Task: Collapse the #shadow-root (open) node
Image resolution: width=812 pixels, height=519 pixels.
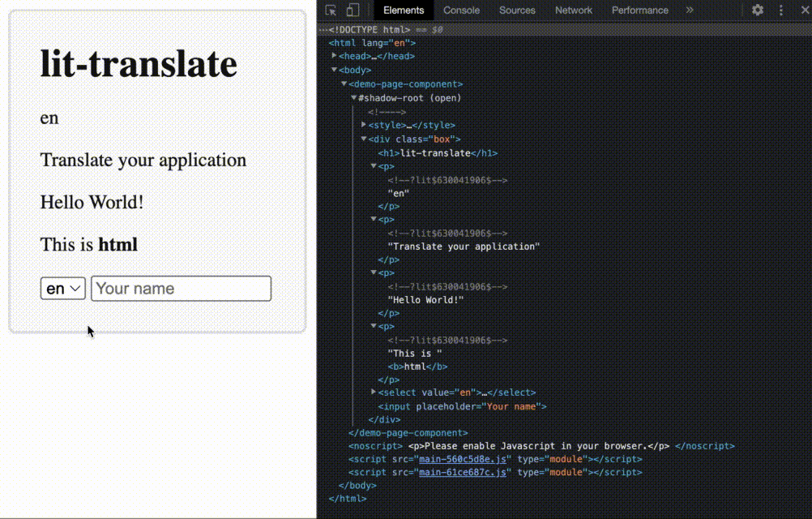Action: (353, 97)
